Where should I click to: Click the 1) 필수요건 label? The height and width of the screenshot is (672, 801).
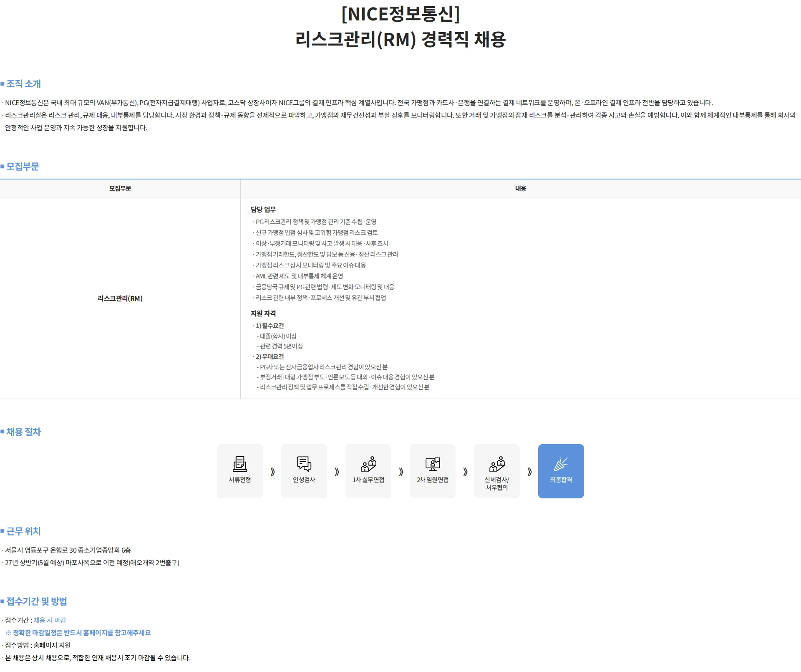tap(270, 326)
